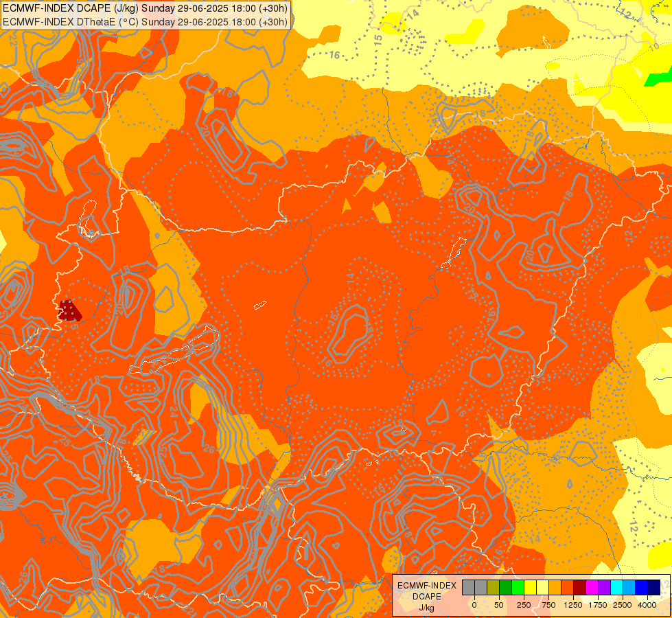
Task: Click the J/kg unit label in legend
Action: click(x=426, y=608)
